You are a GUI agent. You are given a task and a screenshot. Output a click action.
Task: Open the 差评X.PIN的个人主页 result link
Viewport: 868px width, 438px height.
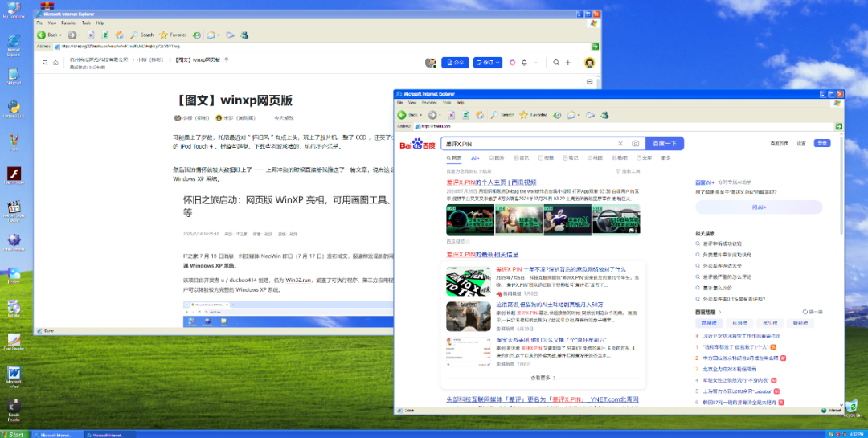[x=491, y=182]
